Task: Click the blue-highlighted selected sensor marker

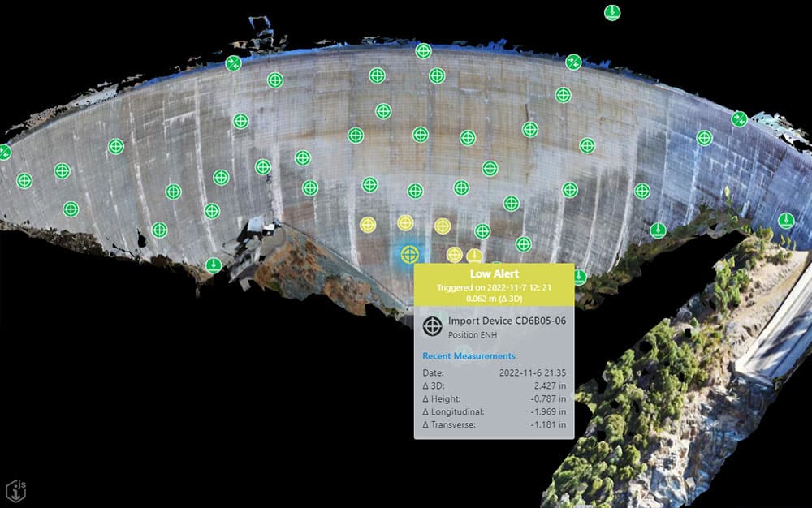Action: (x=408, y=254)
